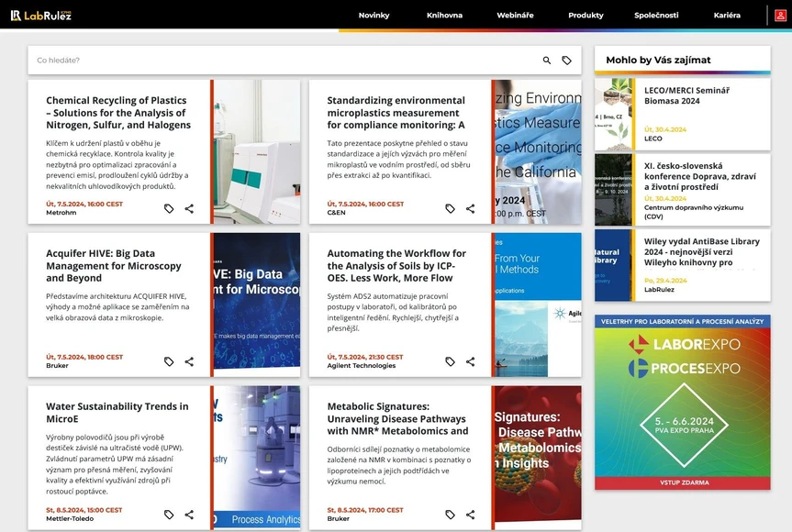The width and height of the screenshot is (792, 532).
Task: Click tag icon on Automating the Workflow card
Action: point(450,361)
